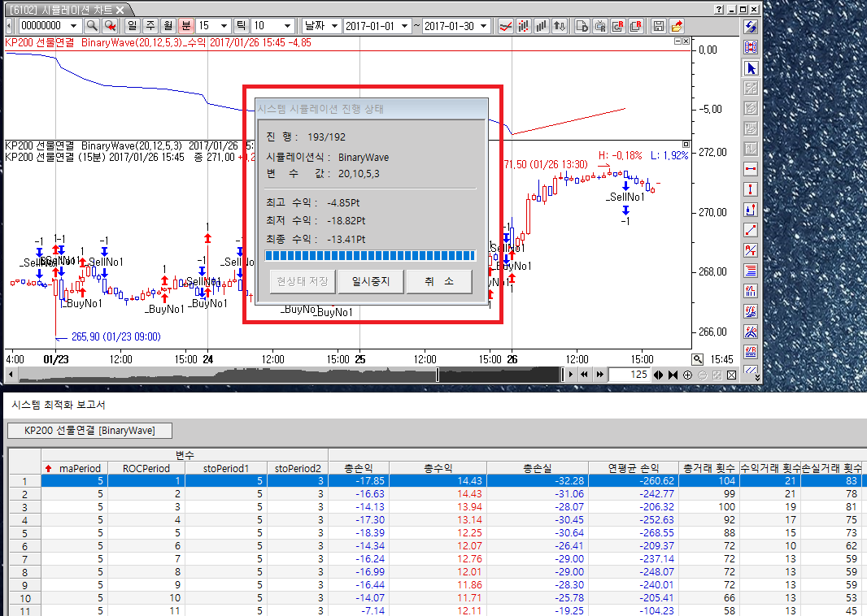Click the save diskette icon in top toolbar
The width and height of the screenshot is (867, 616).
659,26
